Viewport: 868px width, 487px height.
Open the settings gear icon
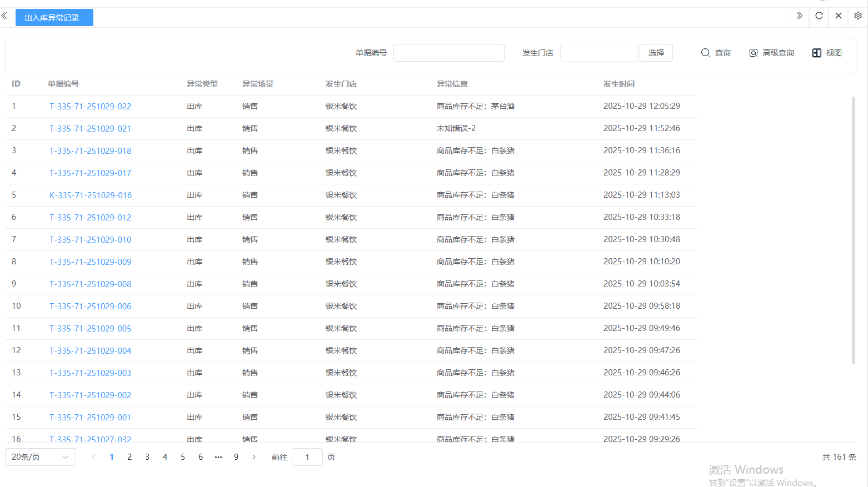tap(857, 16)
